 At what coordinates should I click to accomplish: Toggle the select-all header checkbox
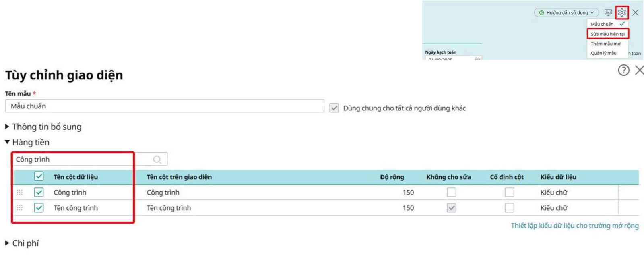coord(39,176)
